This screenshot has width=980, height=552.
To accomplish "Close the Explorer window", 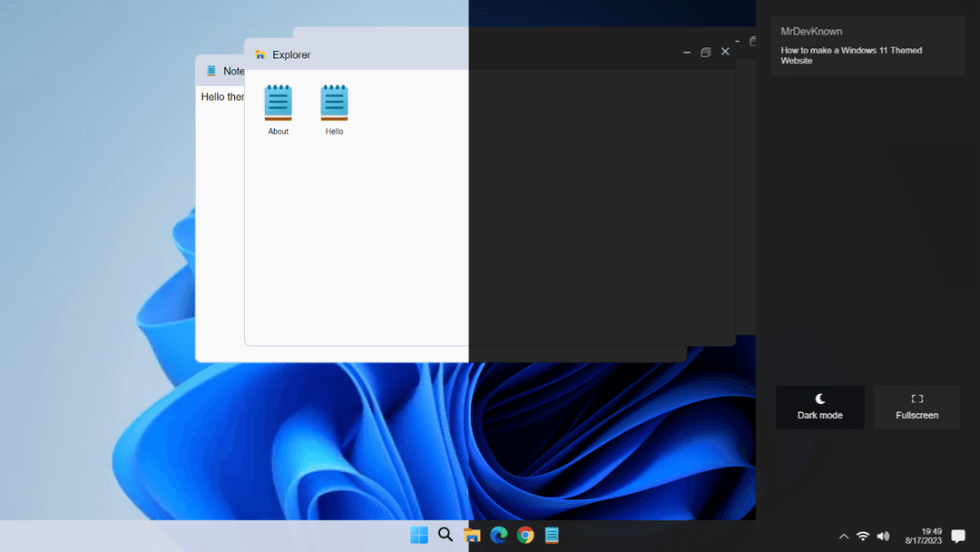I will coord(725,52).
